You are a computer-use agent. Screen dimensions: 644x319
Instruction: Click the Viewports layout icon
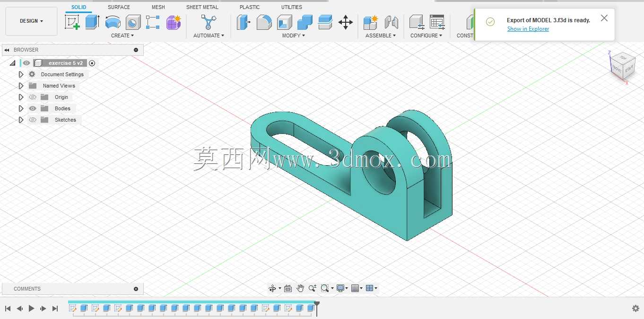[370, 288]
